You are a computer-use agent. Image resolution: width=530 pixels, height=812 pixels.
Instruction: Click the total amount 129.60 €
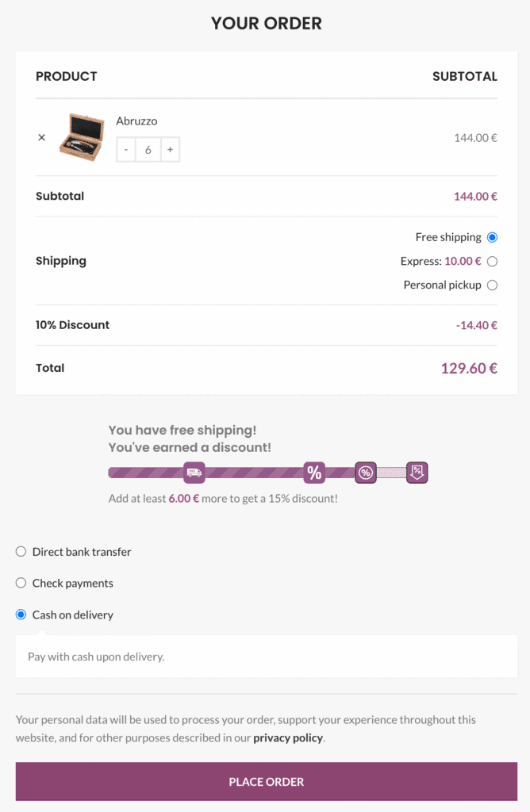(x=469, y=368)
